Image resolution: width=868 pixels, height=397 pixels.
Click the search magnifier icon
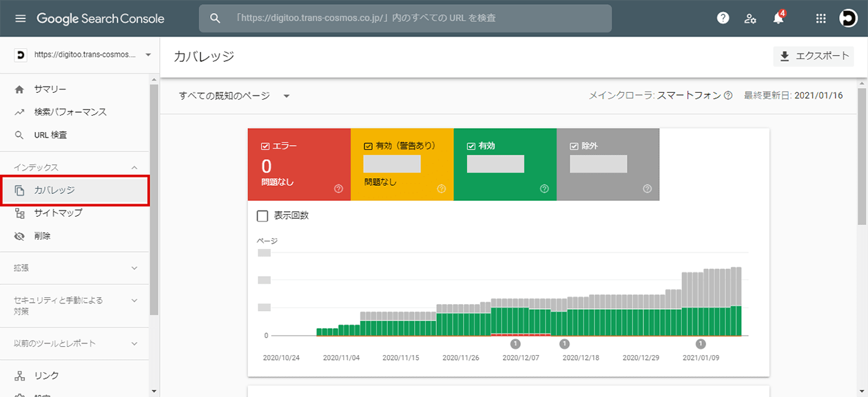pyautogui.click(x=215, y=19)
